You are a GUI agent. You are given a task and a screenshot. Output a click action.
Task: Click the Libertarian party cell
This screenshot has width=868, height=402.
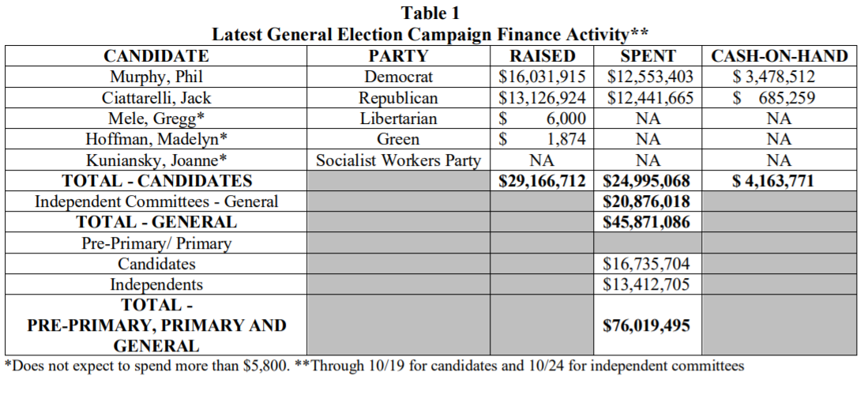pos(398,118)
